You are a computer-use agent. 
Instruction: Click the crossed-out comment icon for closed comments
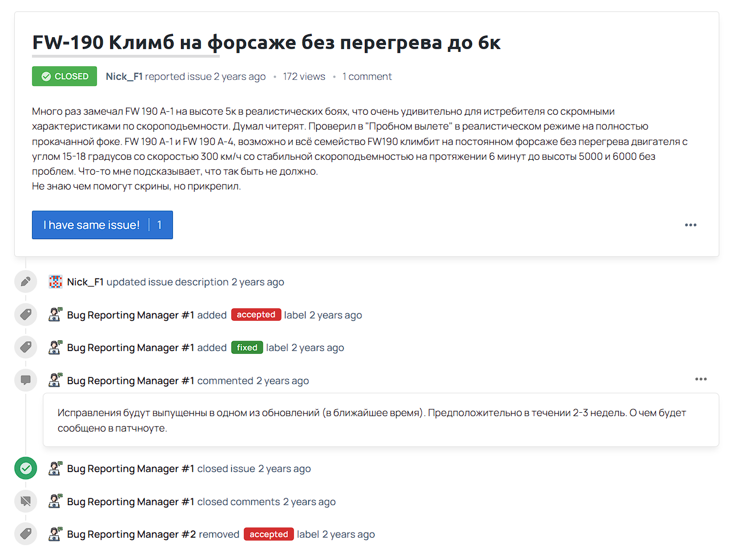tap(26, 501)
